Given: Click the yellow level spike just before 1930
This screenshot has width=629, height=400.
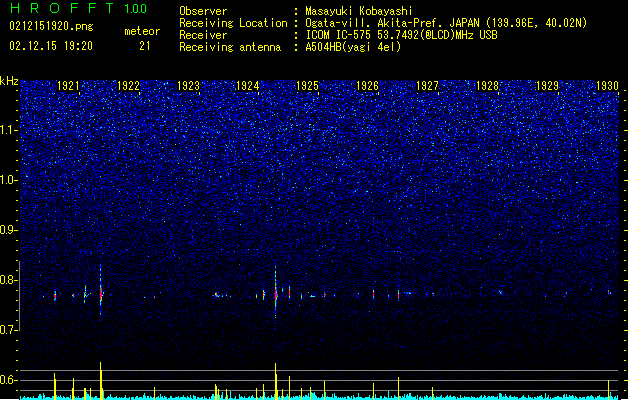Looking at the screenshot, I should (x=609, y=389).
